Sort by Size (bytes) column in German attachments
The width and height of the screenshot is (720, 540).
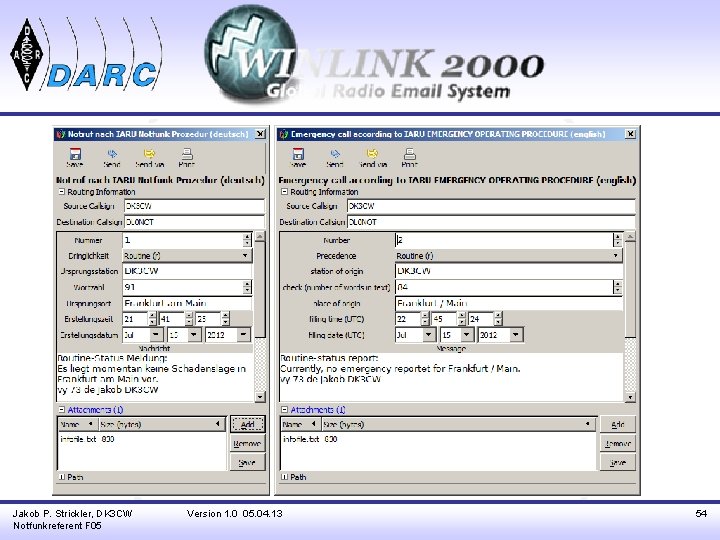(161, 424)
